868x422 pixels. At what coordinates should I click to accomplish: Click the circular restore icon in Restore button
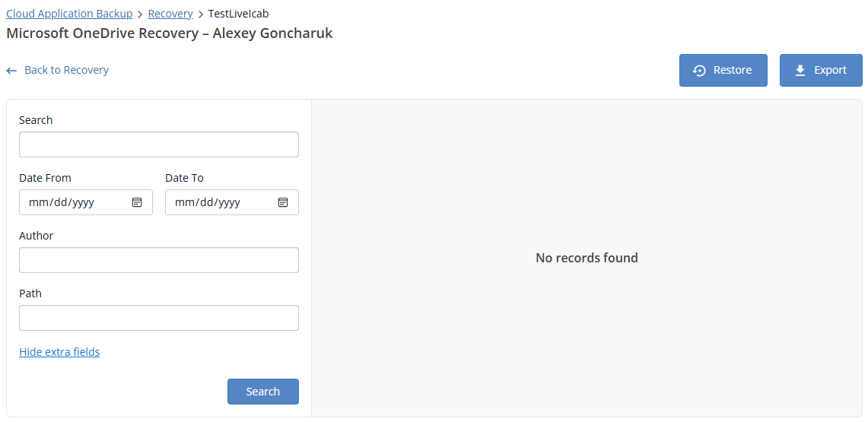[x=700, y=71]
